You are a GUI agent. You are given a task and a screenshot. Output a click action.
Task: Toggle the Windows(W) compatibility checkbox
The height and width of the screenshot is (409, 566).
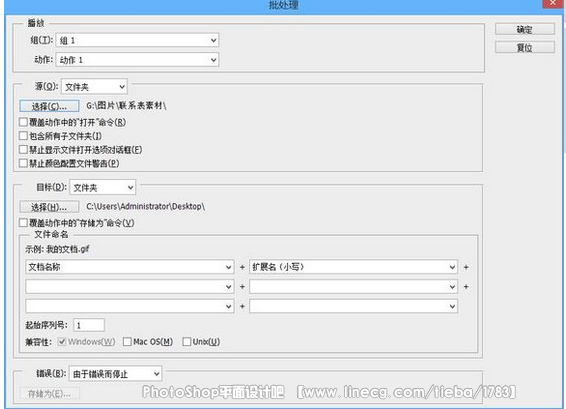62,341
